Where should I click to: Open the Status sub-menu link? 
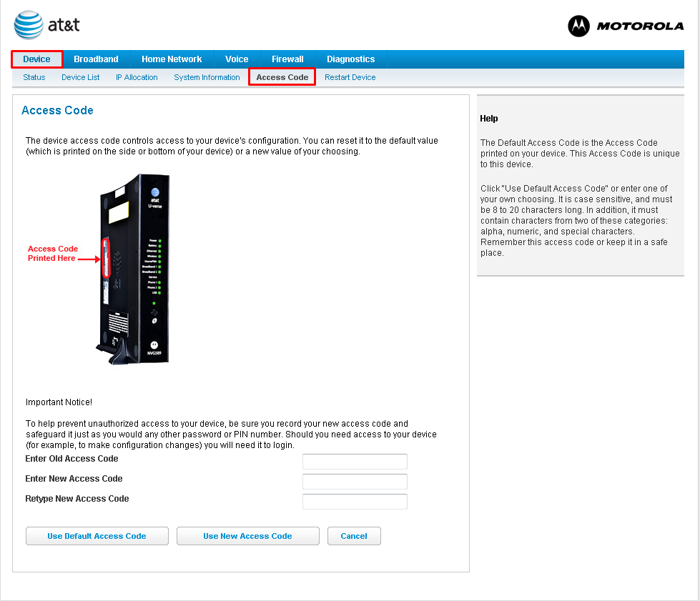pyautogui.click(x=34, y=77)
